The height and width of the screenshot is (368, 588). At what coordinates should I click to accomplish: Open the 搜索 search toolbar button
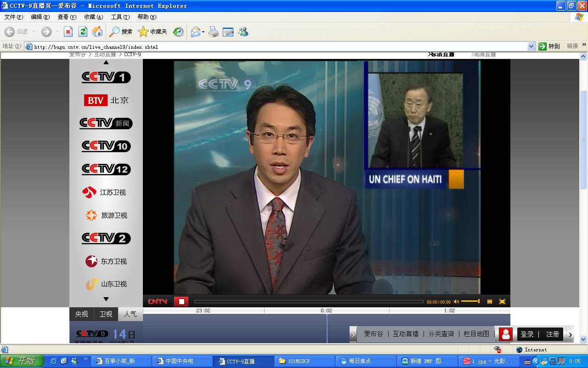(x=121, y=32)
